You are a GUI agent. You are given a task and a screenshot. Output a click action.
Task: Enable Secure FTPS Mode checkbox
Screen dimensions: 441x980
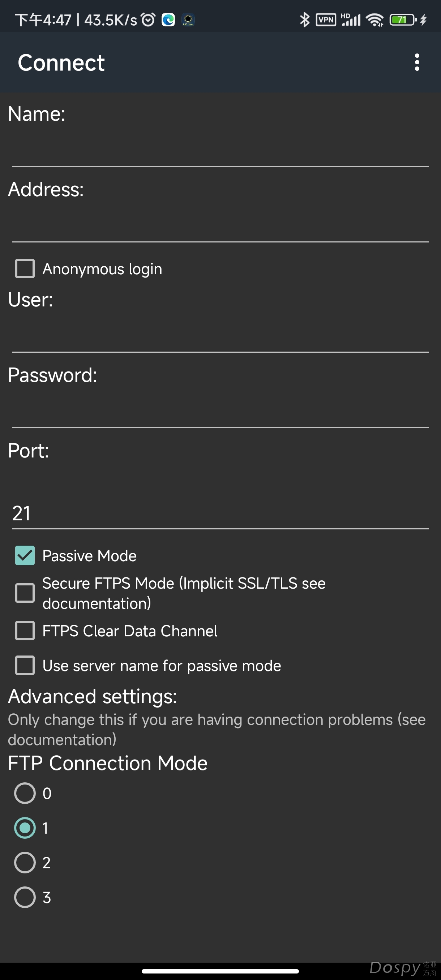(25, 593)
